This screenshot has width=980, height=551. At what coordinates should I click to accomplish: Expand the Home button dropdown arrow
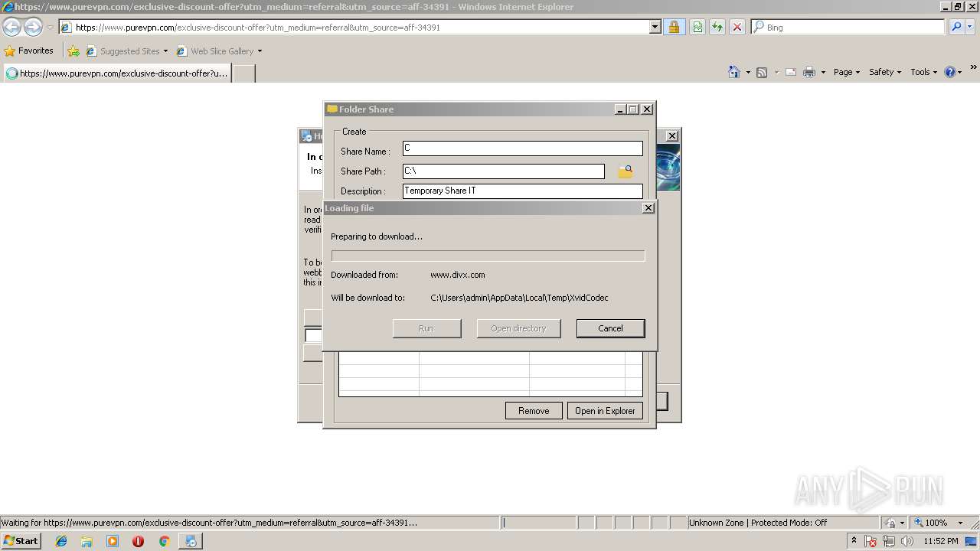click(747, 73)
